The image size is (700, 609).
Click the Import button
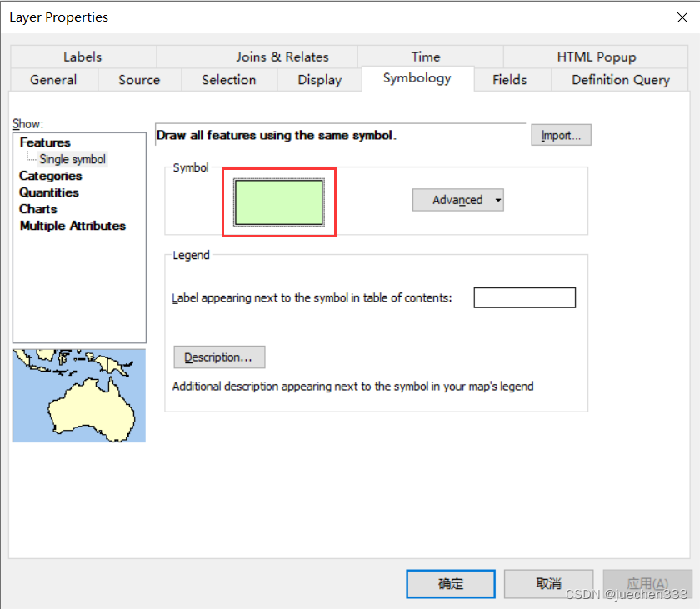(x=561, y=135)
